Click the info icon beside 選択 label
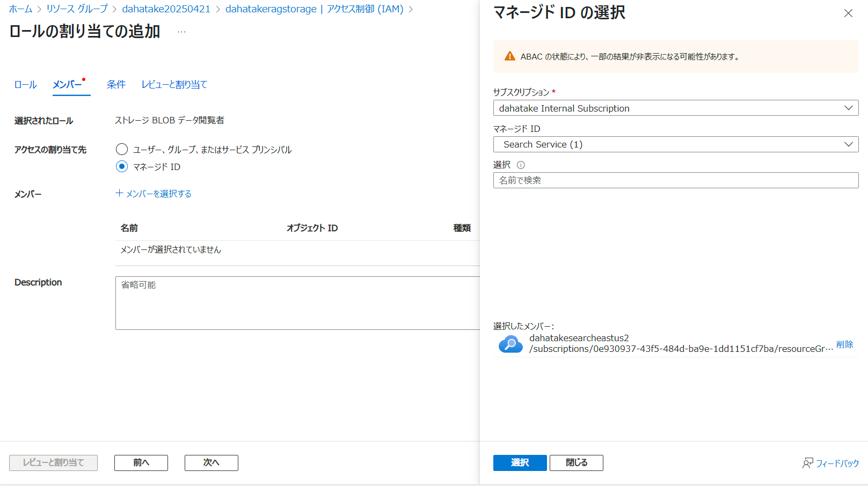Screen dimensions: 868x486 coord(521,165)
